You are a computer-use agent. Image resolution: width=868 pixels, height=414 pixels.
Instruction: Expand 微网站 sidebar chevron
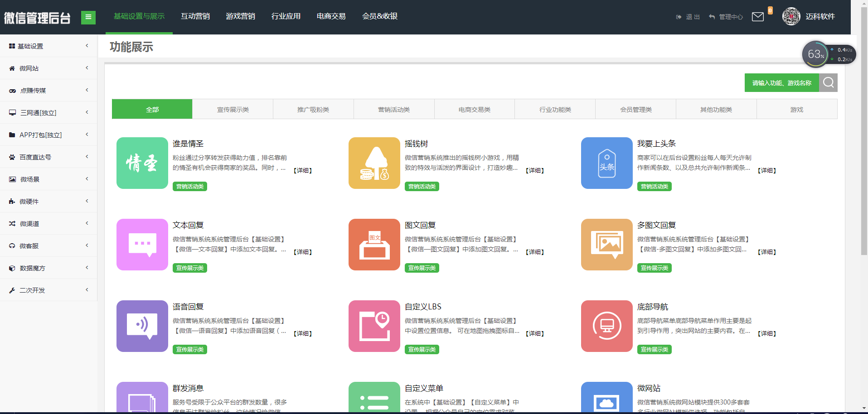(x=87, y=68)
